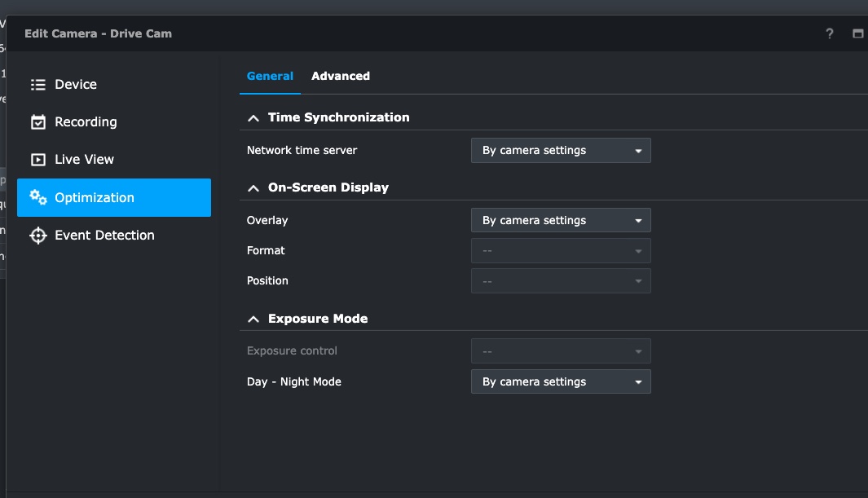This screenshot has height=498, width=868.
Task: Click the Device list icon
Action: 37,84
